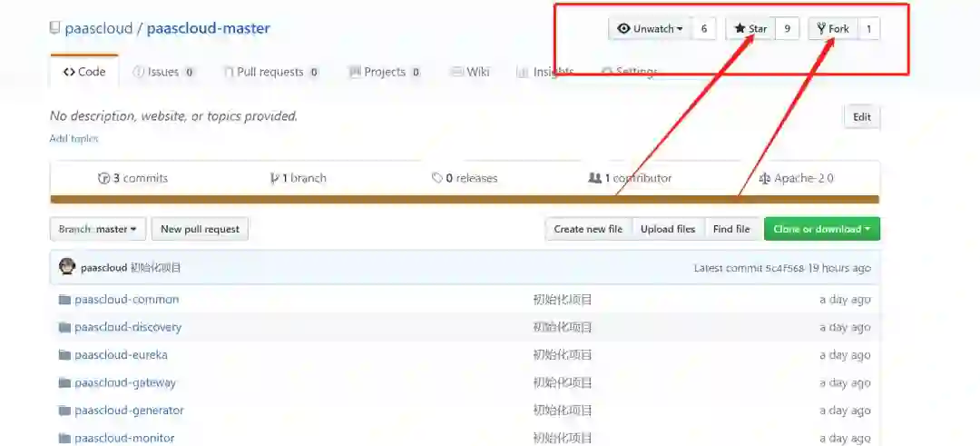Click the Upload files button
Screen dimensions: 980x446
pyautogui.click(x=668, y=229)
